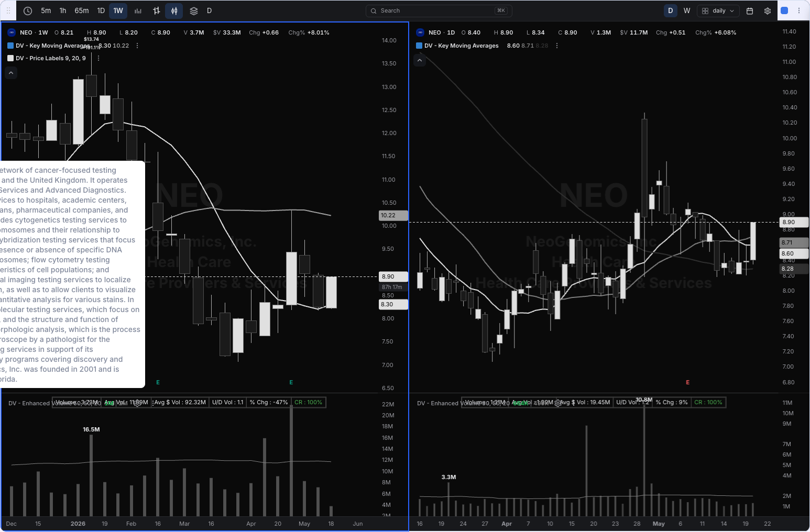Open options menu for daily Key Moving Averages
810x532 pixels.
(x=557, y=46)
